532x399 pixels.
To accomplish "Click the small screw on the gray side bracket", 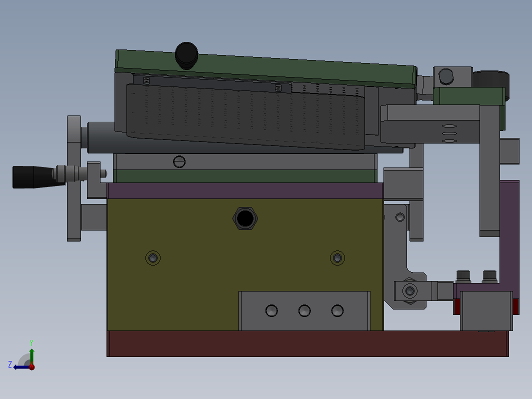I will pos(400,217).
